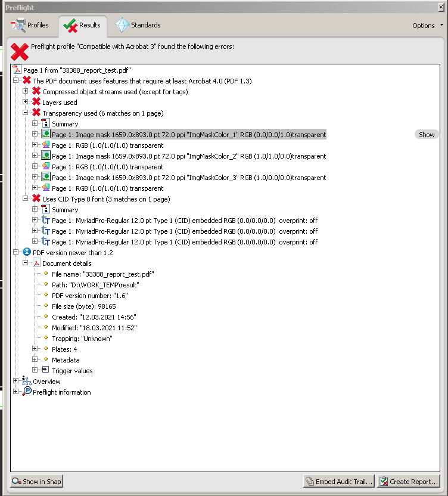
Task: Switch to the Profiles tab
Action: pos(30,25)
